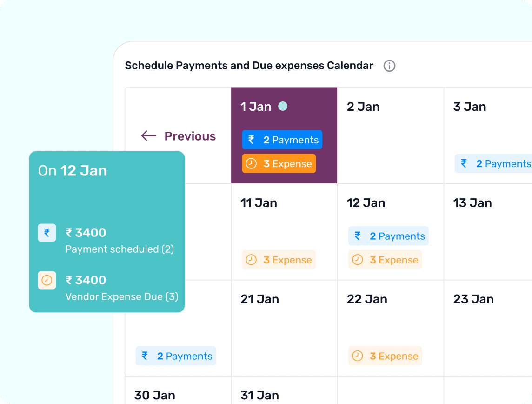Open 3 Expense badge on 1 Jan
Screen dimensions: 532x404
click(x=279, y=164)
